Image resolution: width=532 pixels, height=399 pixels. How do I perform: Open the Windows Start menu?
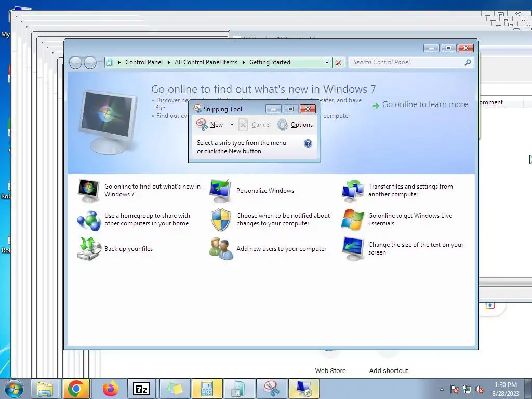pos(14,389)
